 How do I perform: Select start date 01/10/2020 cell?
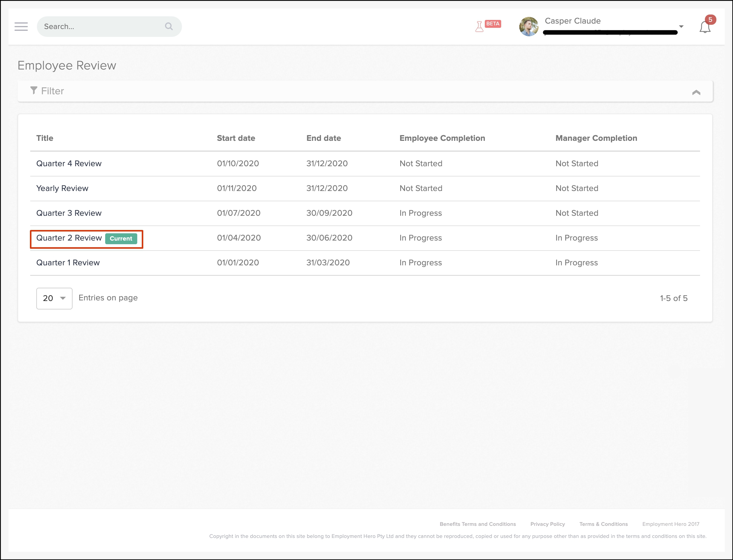(238, 163)
